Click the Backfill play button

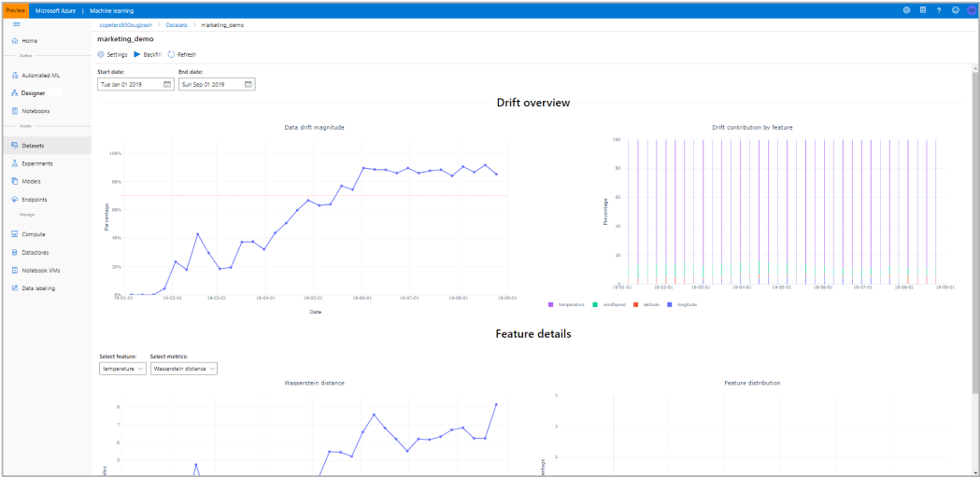[x=148, y=55]
